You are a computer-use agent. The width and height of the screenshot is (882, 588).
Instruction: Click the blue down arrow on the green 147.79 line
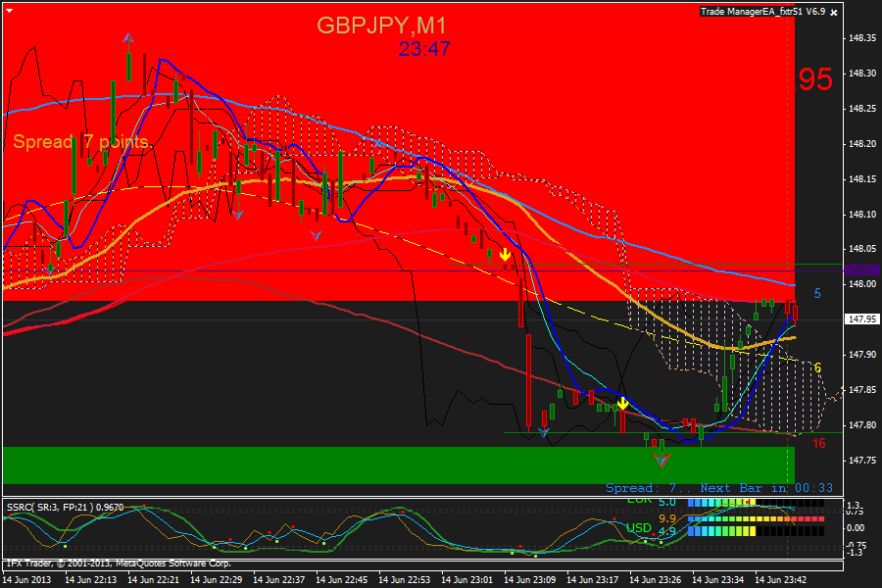pos(543,432)
